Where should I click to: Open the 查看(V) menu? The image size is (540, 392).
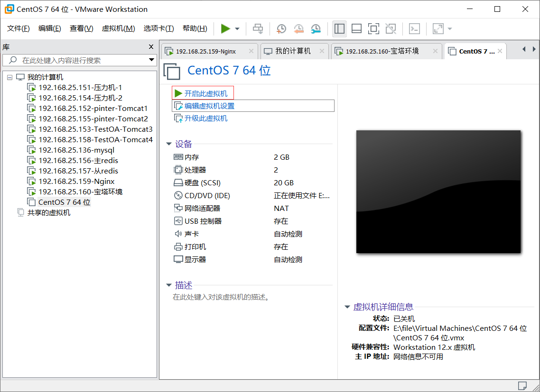[x=81, y=28]
